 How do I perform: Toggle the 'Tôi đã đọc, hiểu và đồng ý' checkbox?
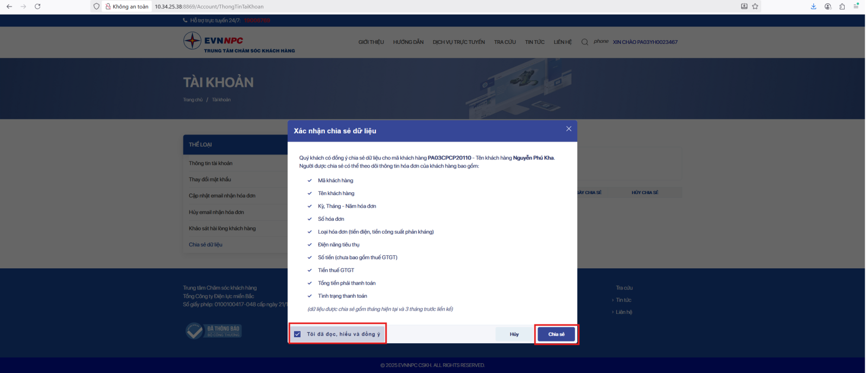(x=297, y=335)
